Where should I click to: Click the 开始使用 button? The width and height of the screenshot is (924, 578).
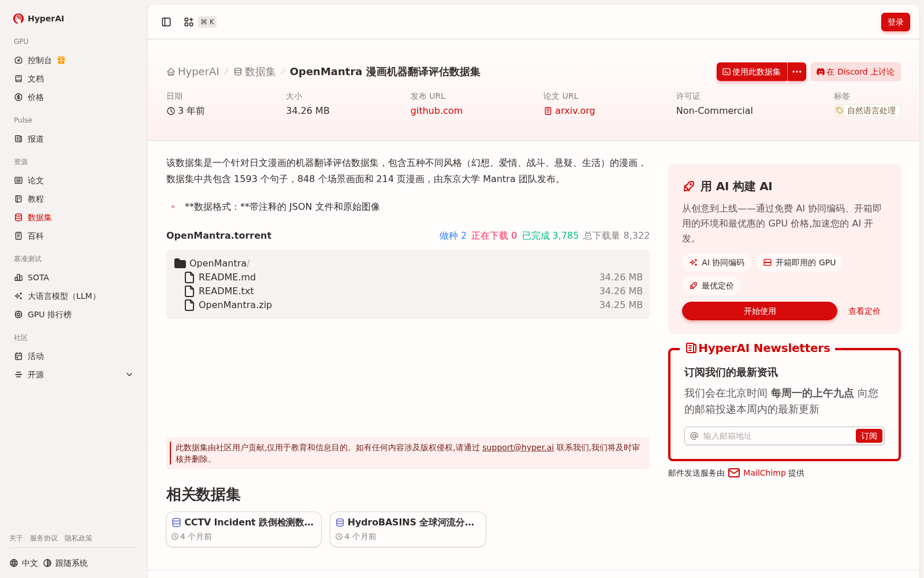(759, 311)
